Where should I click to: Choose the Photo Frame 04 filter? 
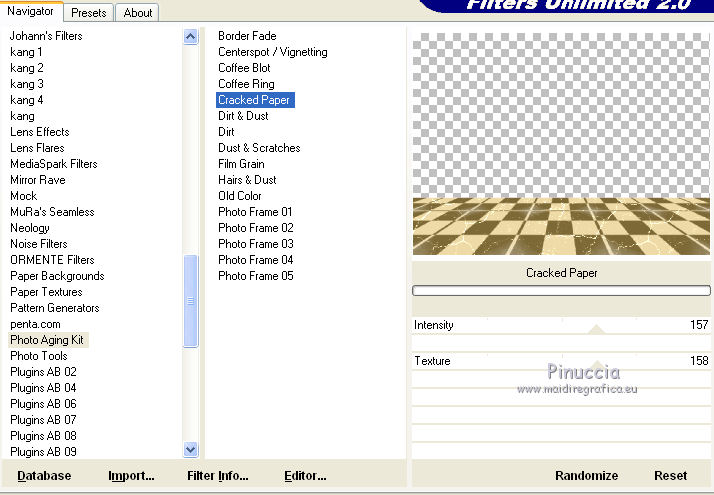255,260
